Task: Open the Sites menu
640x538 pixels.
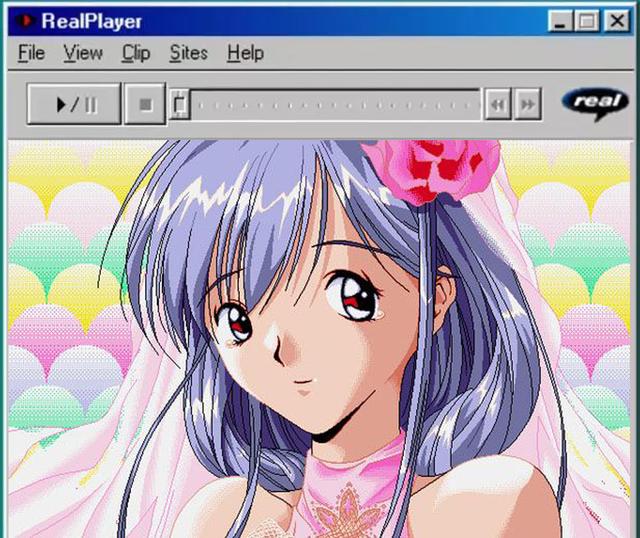Action: pyautogui.click(x=189, y=53)
